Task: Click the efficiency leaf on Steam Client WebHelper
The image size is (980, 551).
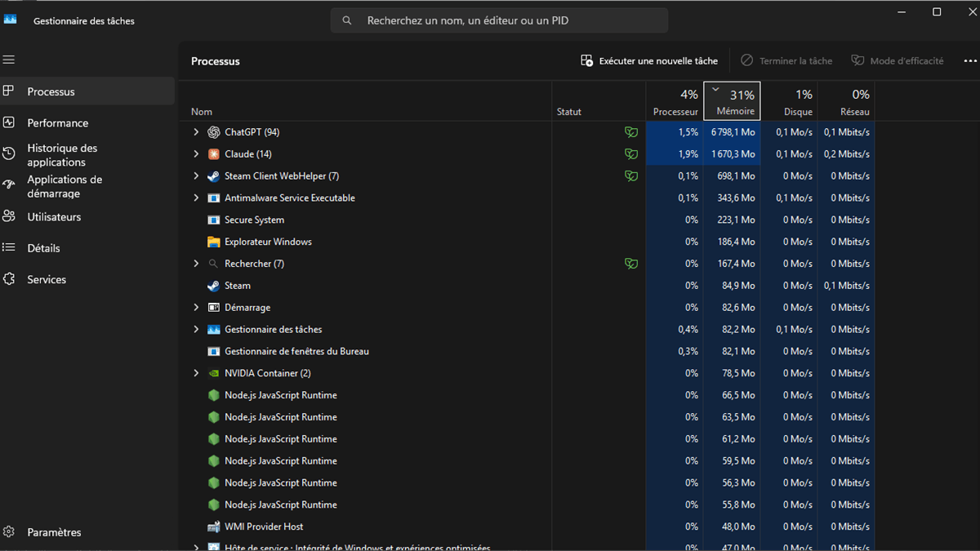Action: (631, 176)
